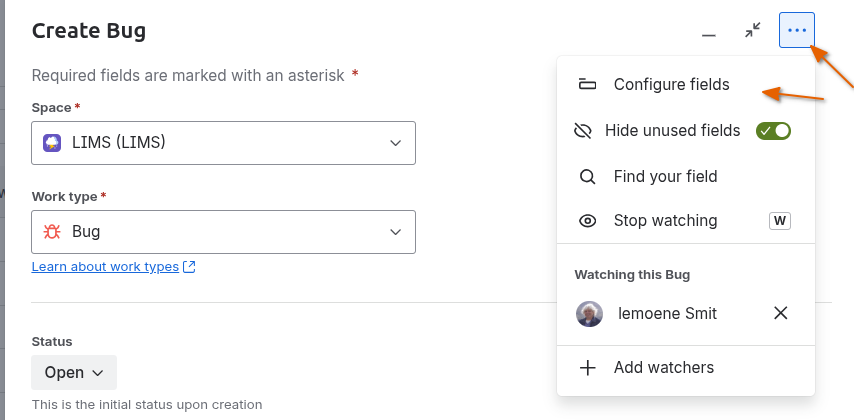
Task: Choose Find your field menu entry
Action: pos(665,177)
